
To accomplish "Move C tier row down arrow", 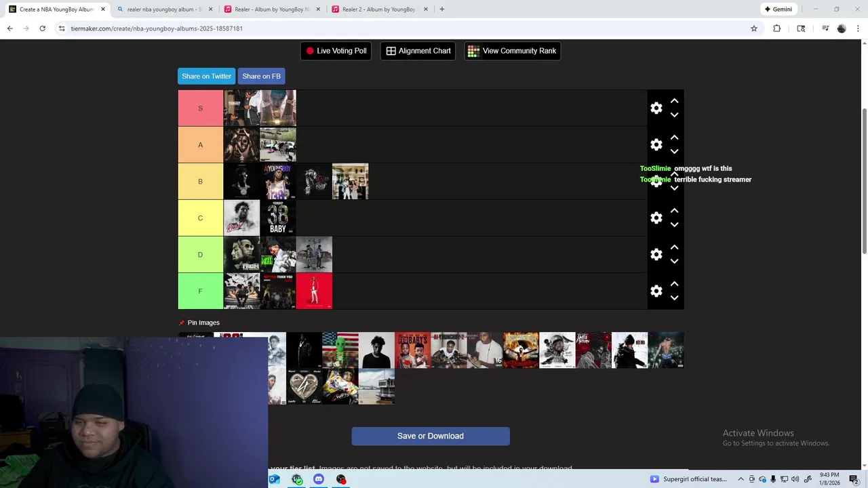I will click(x=674, y=225).
